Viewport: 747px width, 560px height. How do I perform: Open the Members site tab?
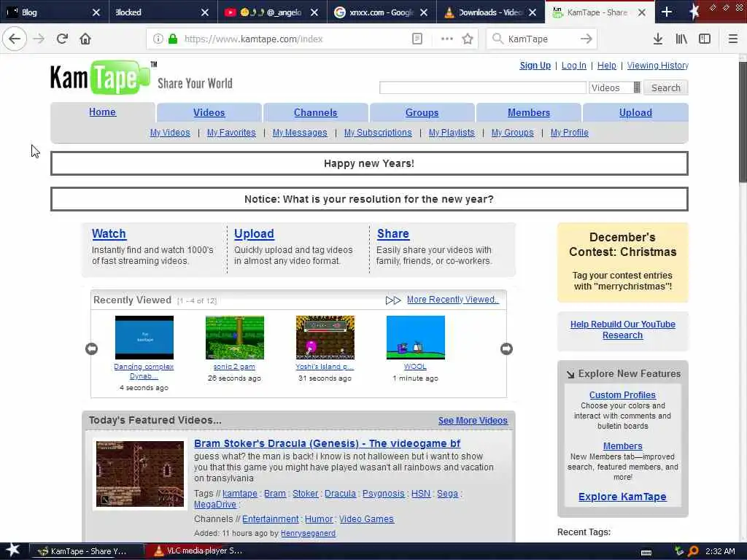pyautogui.click(x=529, y=113)
